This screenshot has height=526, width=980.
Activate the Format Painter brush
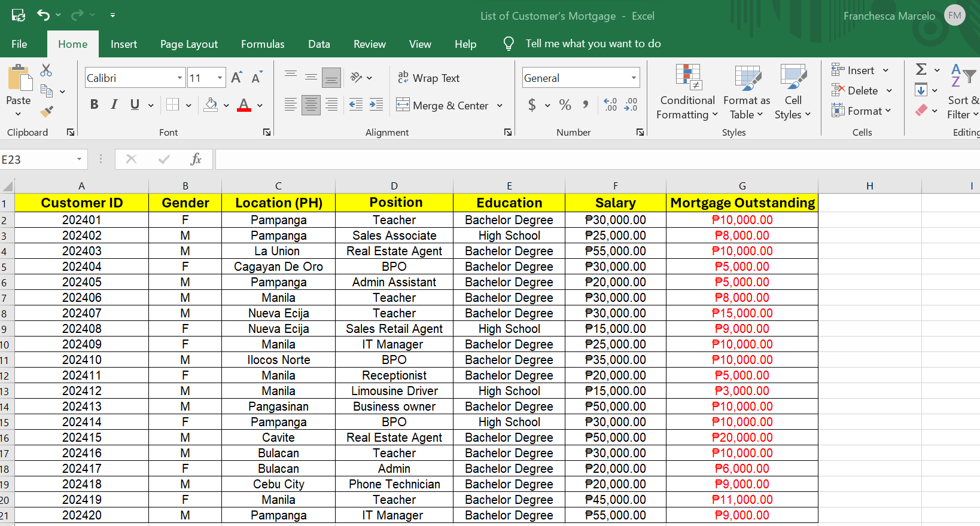pos(47,111)
